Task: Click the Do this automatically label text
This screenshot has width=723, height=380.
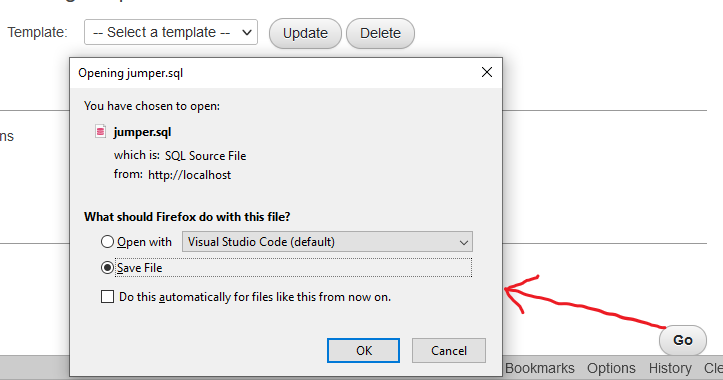Action: click(x=255, y=297)
